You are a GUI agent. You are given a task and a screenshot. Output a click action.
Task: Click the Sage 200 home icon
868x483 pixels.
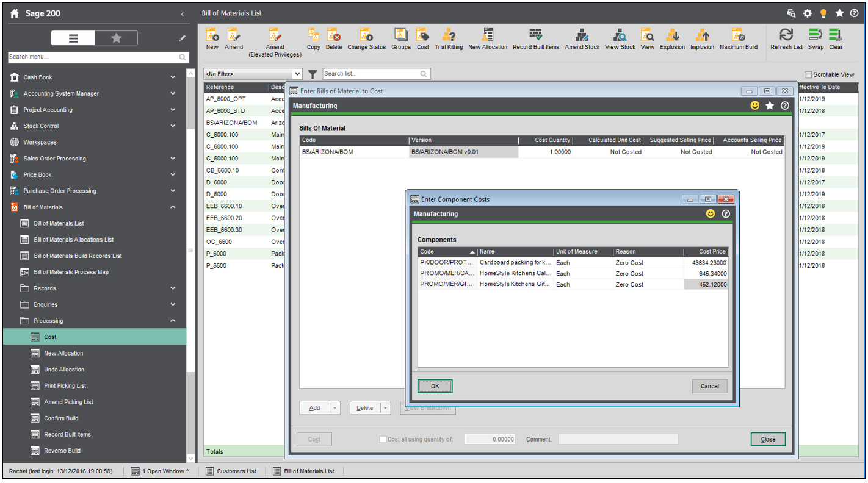[15, 13]
